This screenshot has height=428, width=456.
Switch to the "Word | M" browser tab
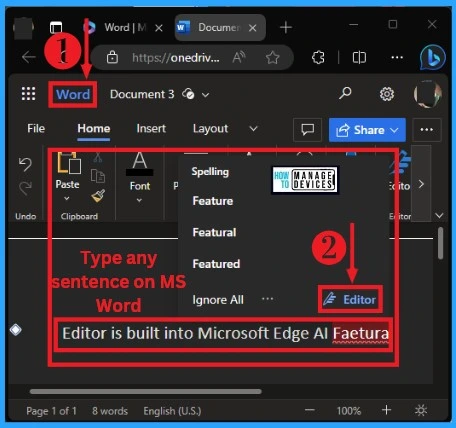[124, 27]
